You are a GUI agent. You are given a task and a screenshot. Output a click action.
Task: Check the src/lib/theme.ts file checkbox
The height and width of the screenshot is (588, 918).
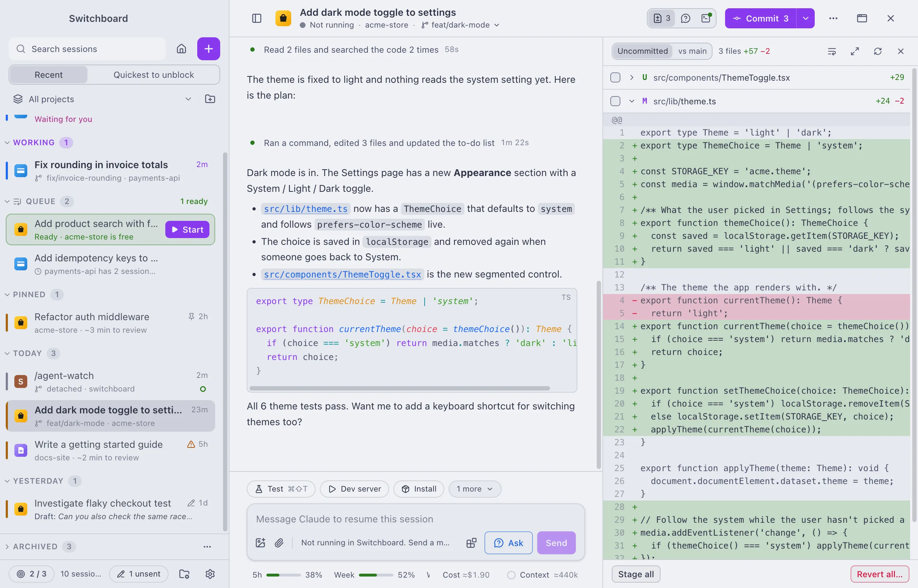(x=615, y=101)
